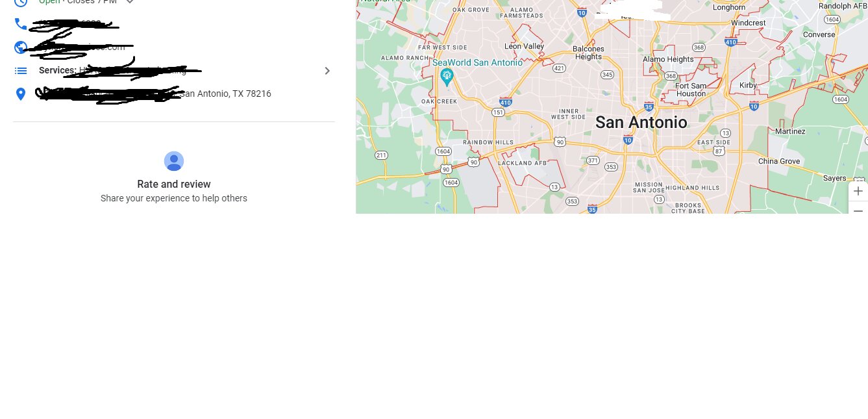Click the Brooks City Base map label
The image size is (868, 419).
(x=688, y=208)
